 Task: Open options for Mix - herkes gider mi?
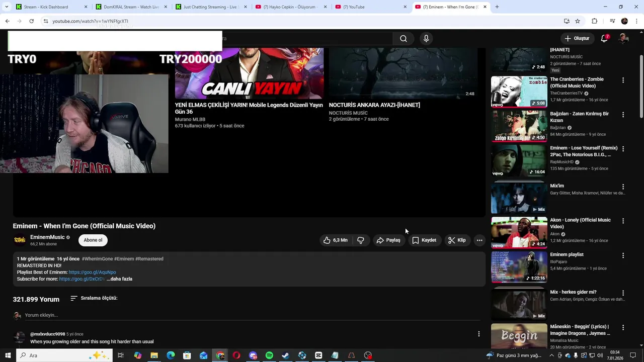(x=623, y=293)
